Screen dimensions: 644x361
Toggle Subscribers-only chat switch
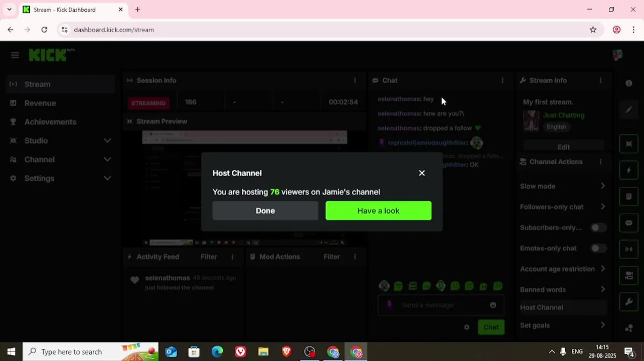pyautogui.click(x=597, y=228)
